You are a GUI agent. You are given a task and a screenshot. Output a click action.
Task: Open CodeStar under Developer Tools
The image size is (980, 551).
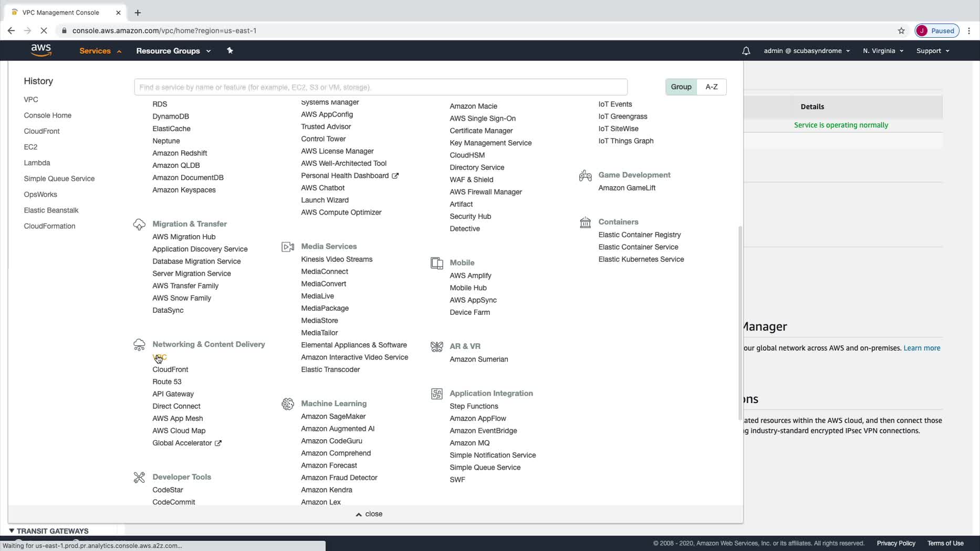168,490
